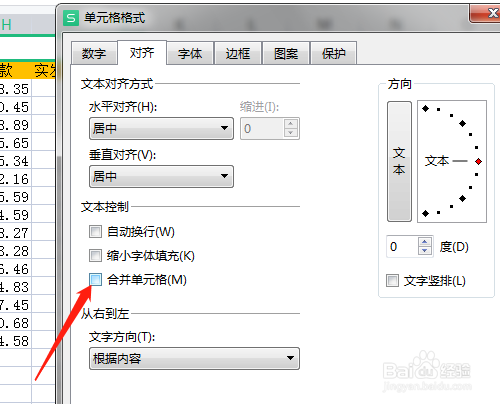Expand 文字方向 dropdown showing 根据内容
This screenshot has width=500, height=404.
click(x=194, y=358)
